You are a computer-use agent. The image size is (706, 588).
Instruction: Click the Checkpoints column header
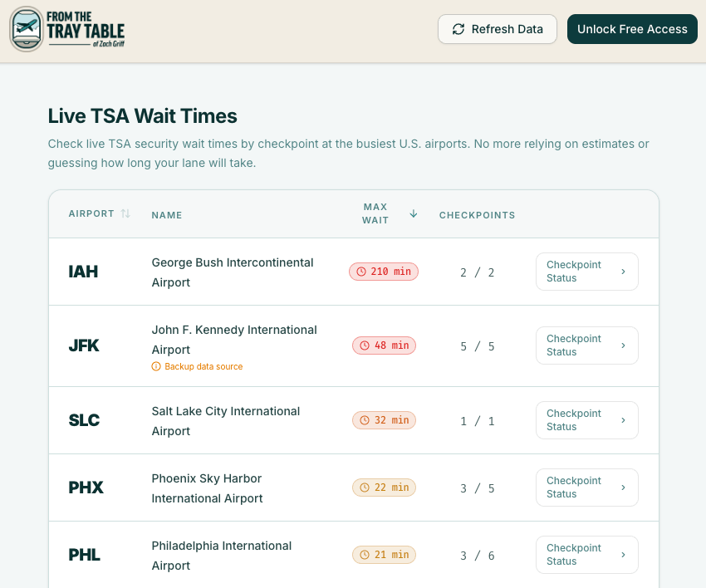tap(477, 215)
